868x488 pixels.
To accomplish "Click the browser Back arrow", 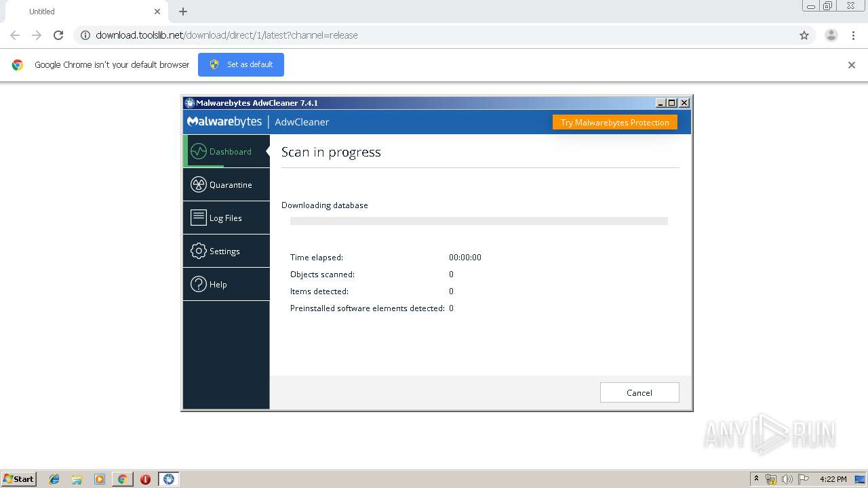I will click(x=15, y=35).
